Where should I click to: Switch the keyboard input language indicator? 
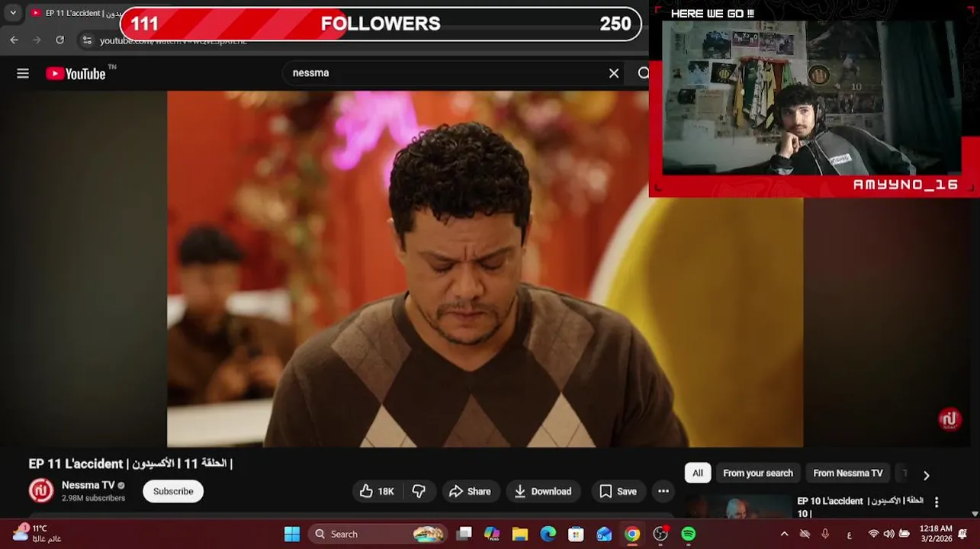pyautogui.click(x=849, y=535)
